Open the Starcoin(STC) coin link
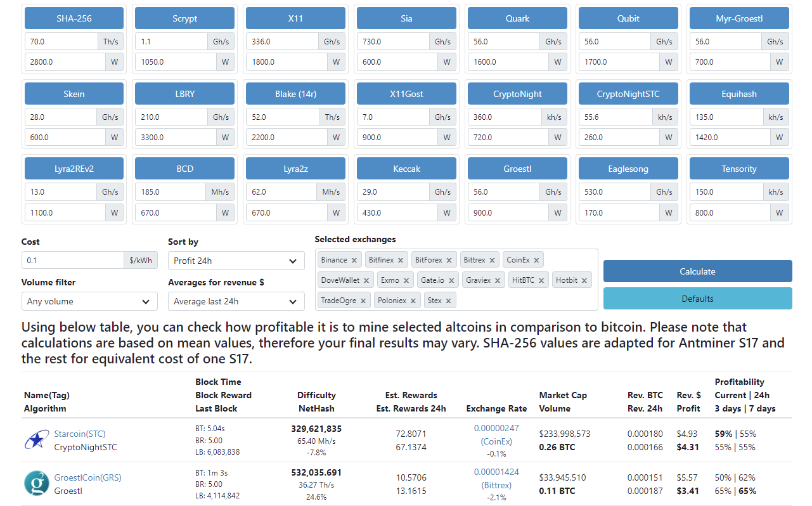The height and width of the screenshot is (506, 812). [80, 434]
